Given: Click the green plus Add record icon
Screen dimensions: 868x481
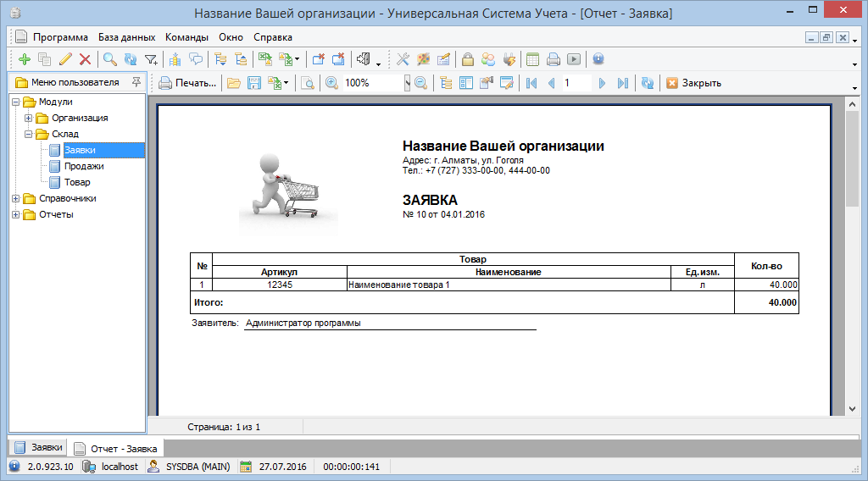Looking at the screenshot, I should pyautogui.click(x=24, y=59).
